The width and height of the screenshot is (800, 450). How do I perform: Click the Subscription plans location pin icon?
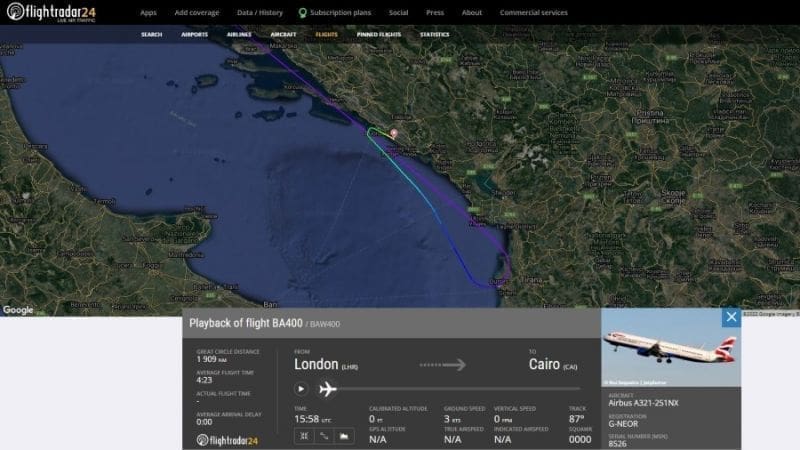click(302, 13)
